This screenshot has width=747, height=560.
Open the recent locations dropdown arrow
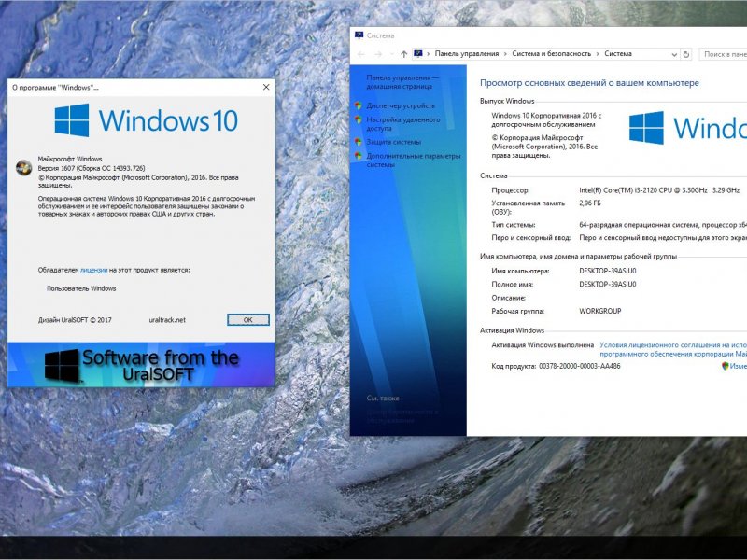[391, 54]
